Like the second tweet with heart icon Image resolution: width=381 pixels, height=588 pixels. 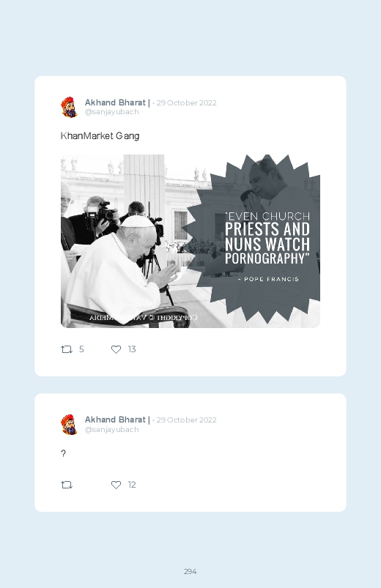(x=116, y=485)
